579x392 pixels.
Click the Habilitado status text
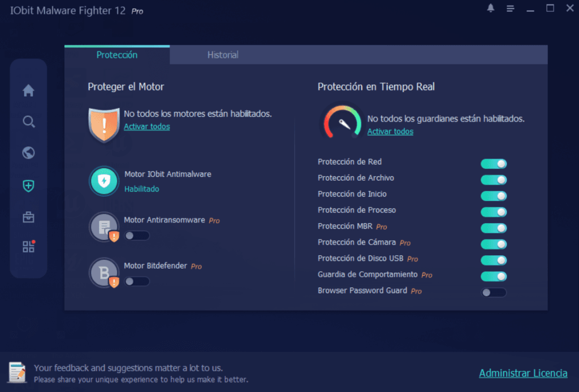pos(142,189)
